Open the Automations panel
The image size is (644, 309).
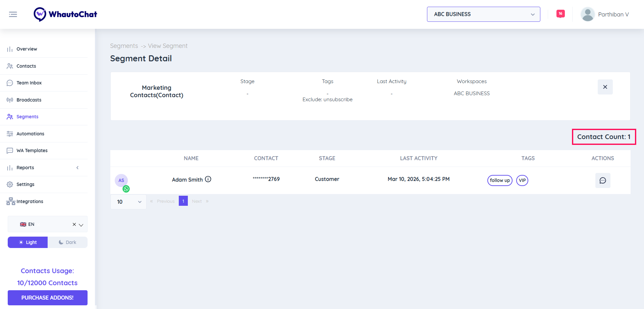pos(31,134)
